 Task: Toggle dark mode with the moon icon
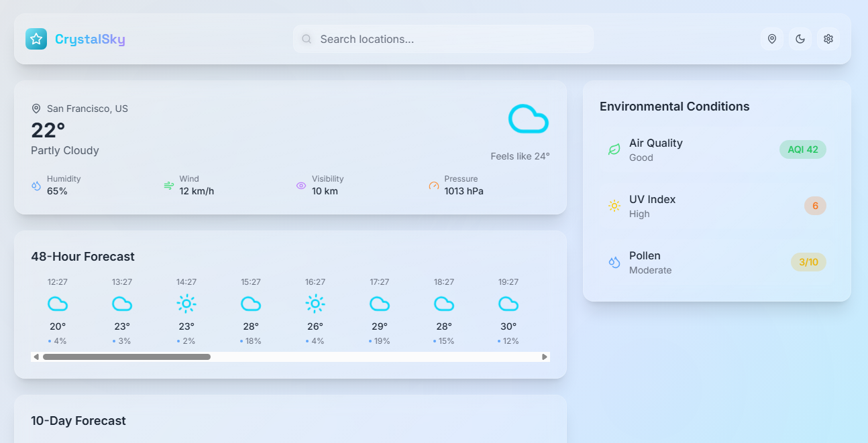click(x=800, y=39)
